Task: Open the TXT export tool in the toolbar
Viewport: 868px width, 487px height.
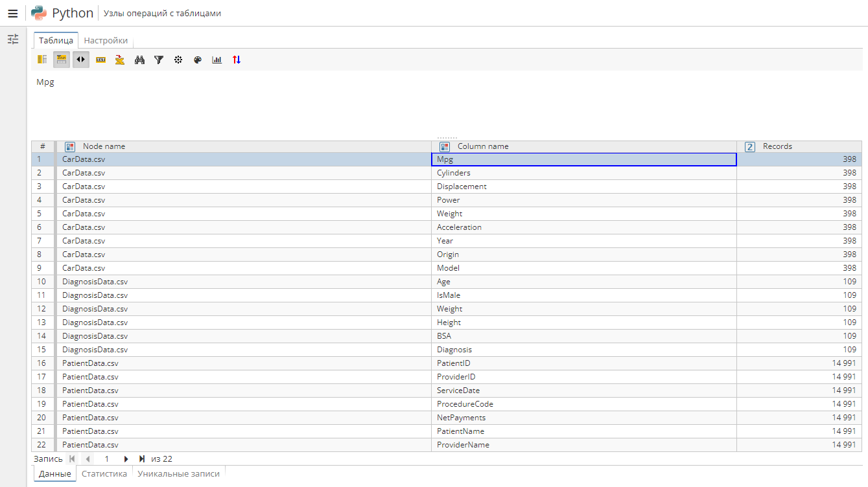Action: pyautogui.click(x=100, y=60)
